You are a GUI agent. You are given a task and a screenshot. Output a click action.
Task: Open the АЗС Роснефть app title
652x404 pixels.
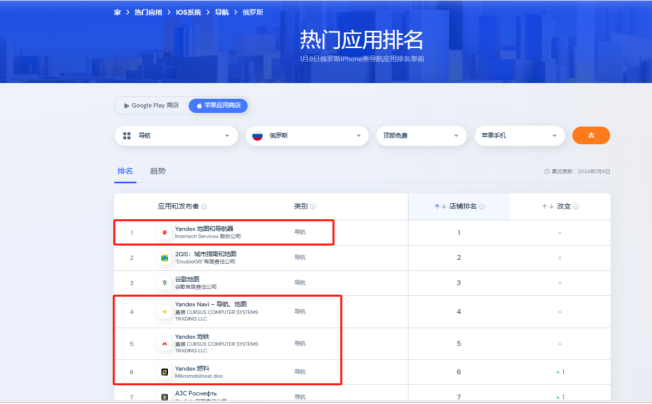pos(196,393)
